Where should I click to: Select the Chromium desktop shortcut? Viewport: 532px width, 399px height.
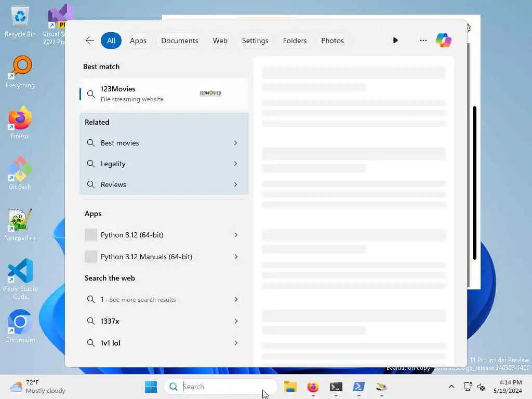click(x=20, y=326)
